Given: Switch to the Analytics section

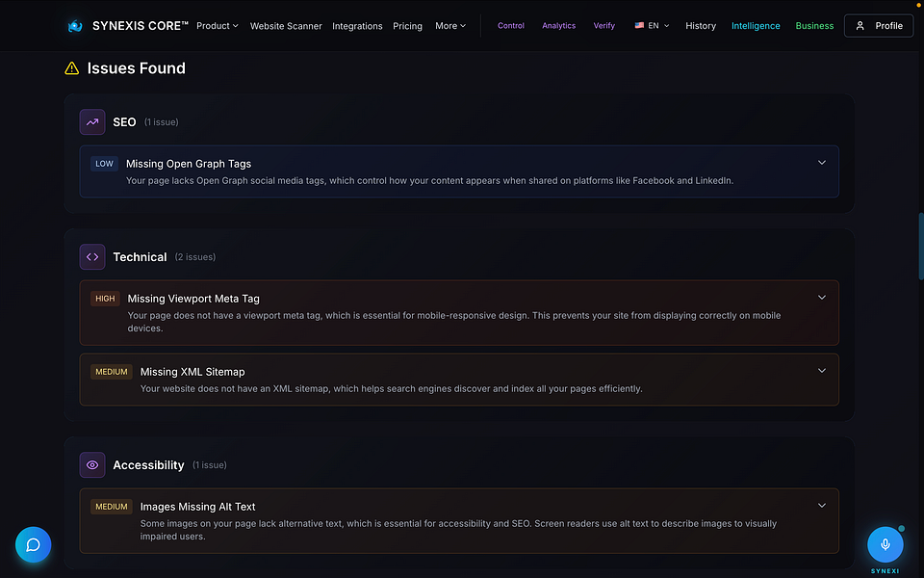Looking at the screenshot, I should 558,26.
